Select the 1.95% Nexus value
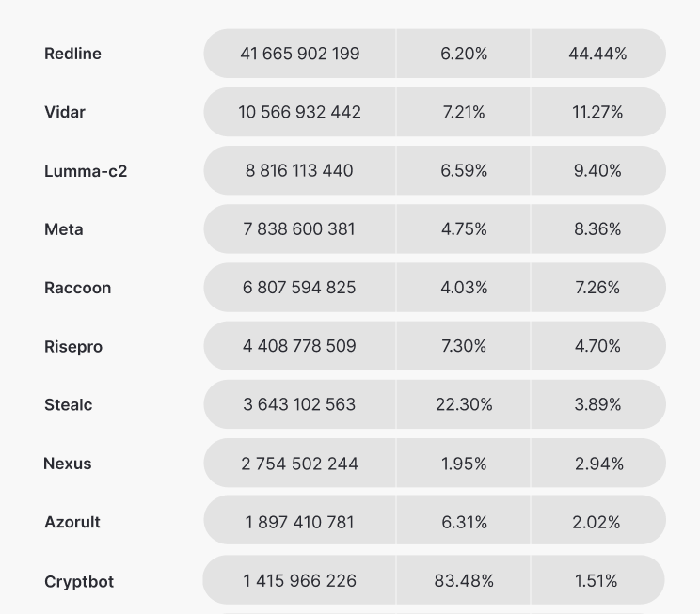The height and width of the screenshot is (614, 700). click(464, 463)
